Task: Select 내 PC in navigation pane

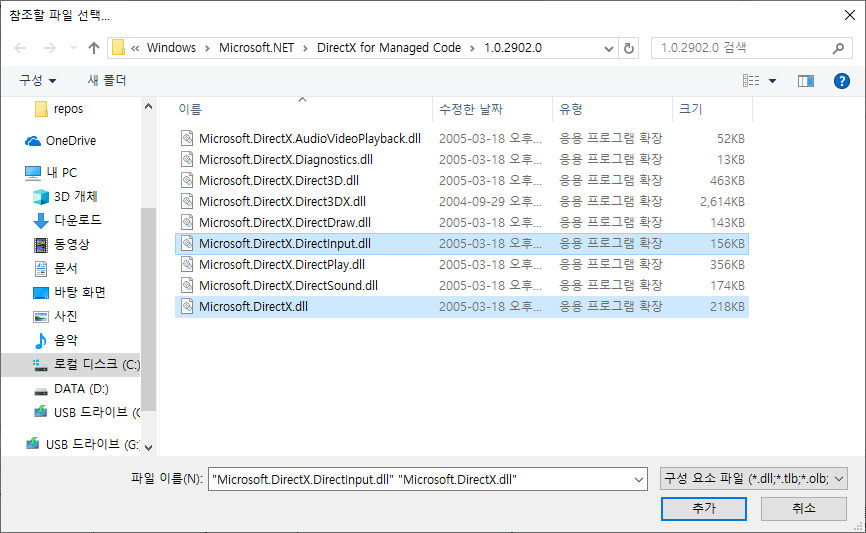Action: coord(51,172)
